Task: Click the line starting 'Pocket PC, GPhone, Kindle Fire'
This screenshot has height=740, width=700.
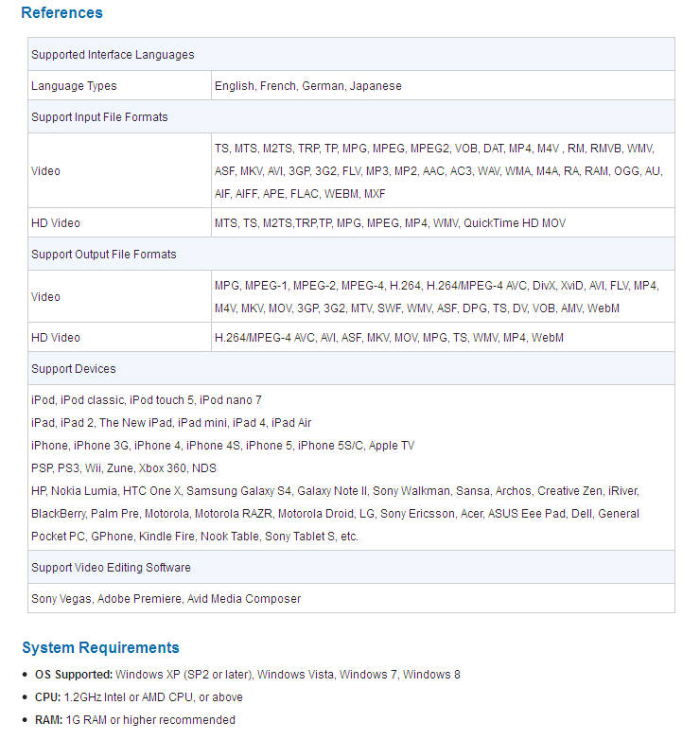Action: point(195,537)
